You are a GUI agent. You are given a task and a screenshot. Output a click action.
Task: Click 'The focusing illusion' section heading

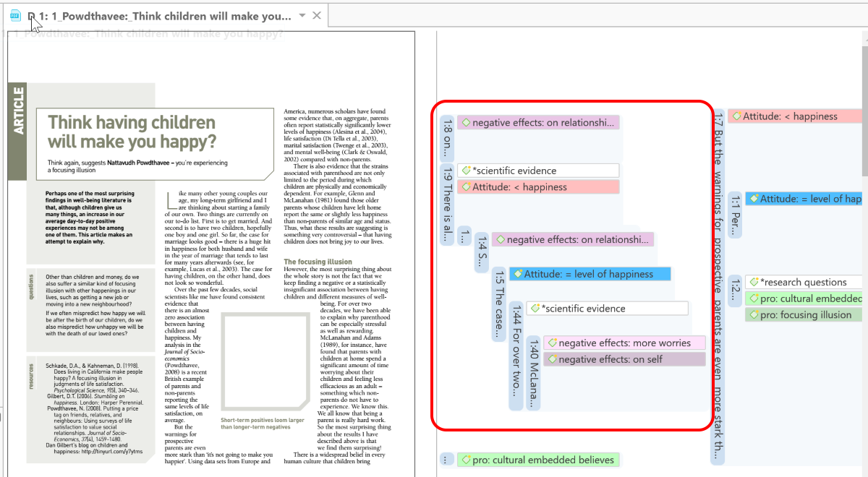coord(318,262)
